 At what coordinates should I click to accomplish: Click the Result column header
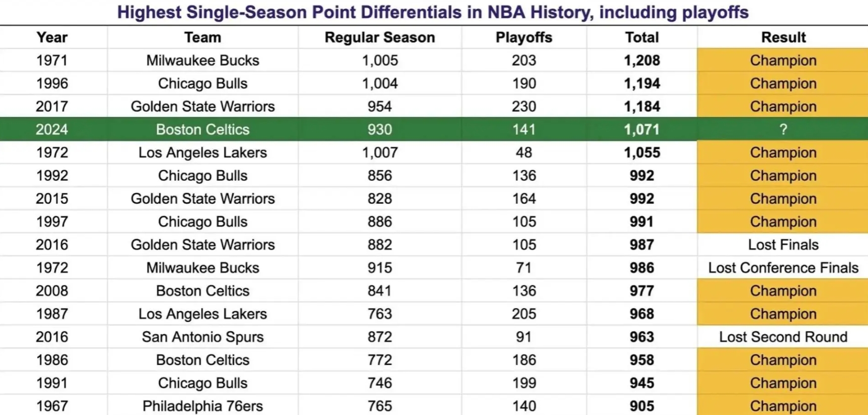[783, 37]
